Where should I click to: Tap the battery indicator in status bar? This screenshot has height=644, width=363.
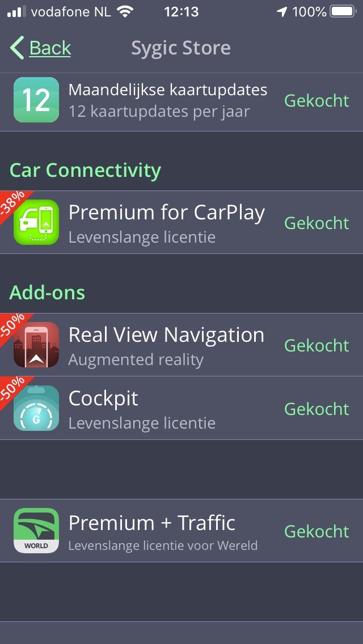tap(343, 12)
